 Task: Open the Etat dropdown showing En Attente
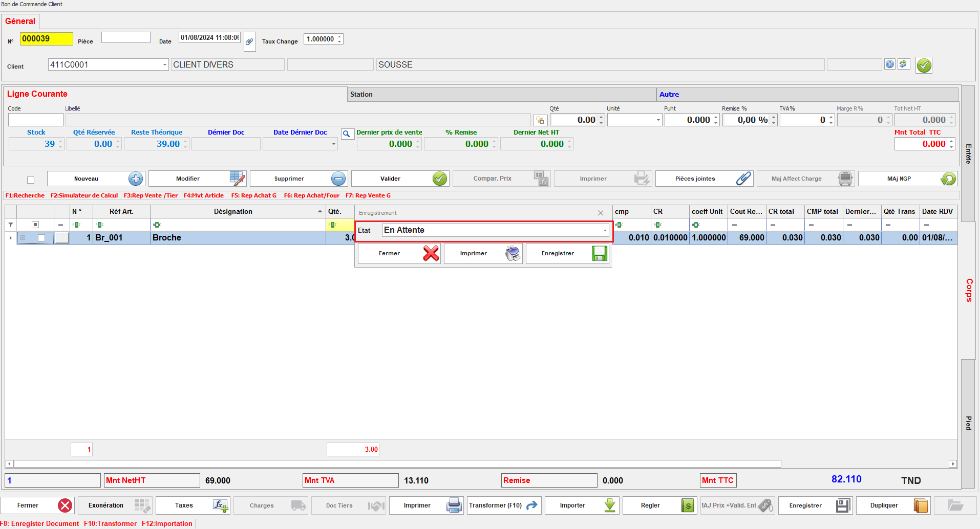click(x=605, y=230)
